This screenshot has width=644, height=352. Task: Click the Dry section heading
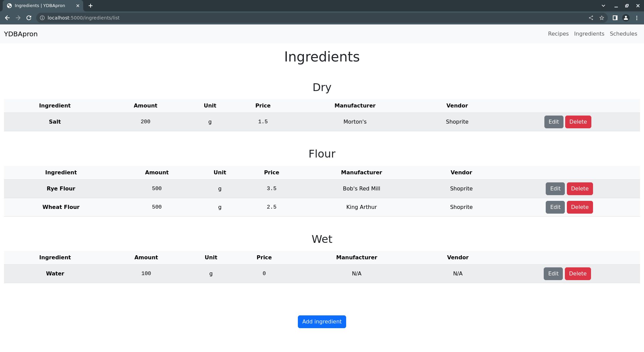point(322,87)
